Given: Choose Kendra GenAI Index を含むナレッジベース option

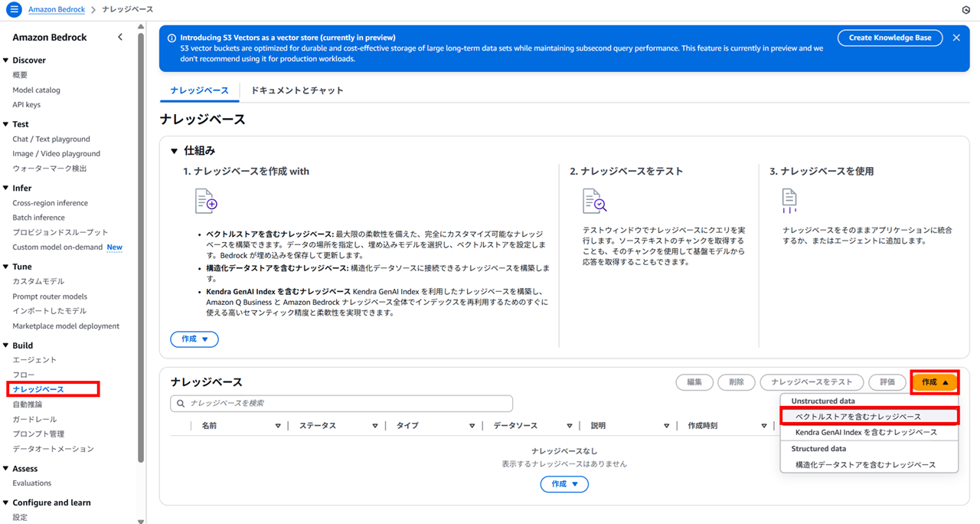Looking at the screenshot, I should pos(869,432).
